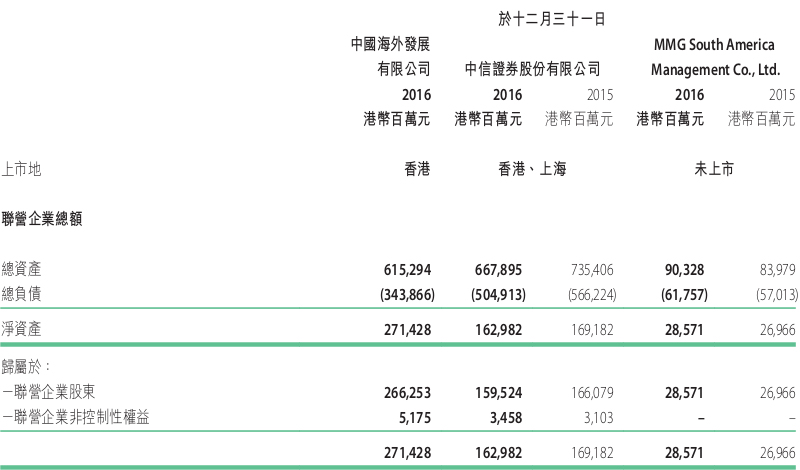Image resolution: width=800 pixels, height=470 pixels.
Task: Click the 歸屬於 label
Action: tap(26, 366)
